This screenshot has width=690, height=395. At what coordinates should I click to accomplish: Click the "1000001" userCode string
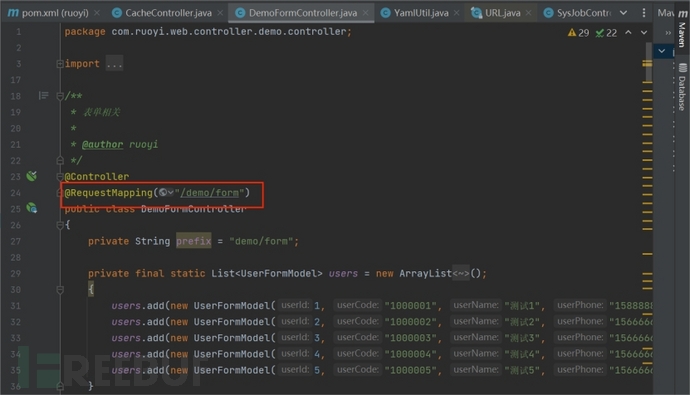click(411, 306)
